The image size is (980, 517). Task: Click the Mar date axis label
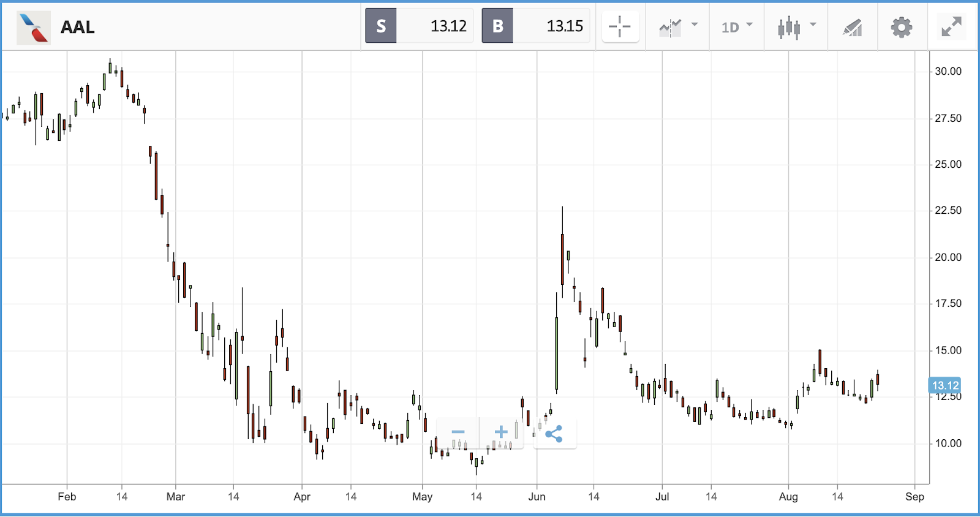click(176, 497)
